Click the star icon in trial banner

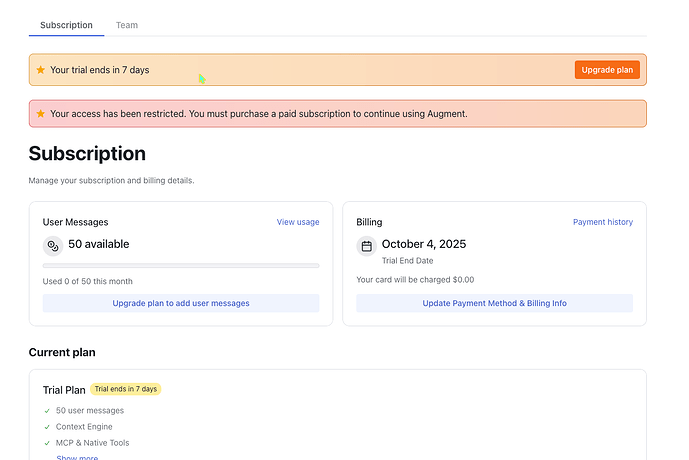click(x=41, y=70)
